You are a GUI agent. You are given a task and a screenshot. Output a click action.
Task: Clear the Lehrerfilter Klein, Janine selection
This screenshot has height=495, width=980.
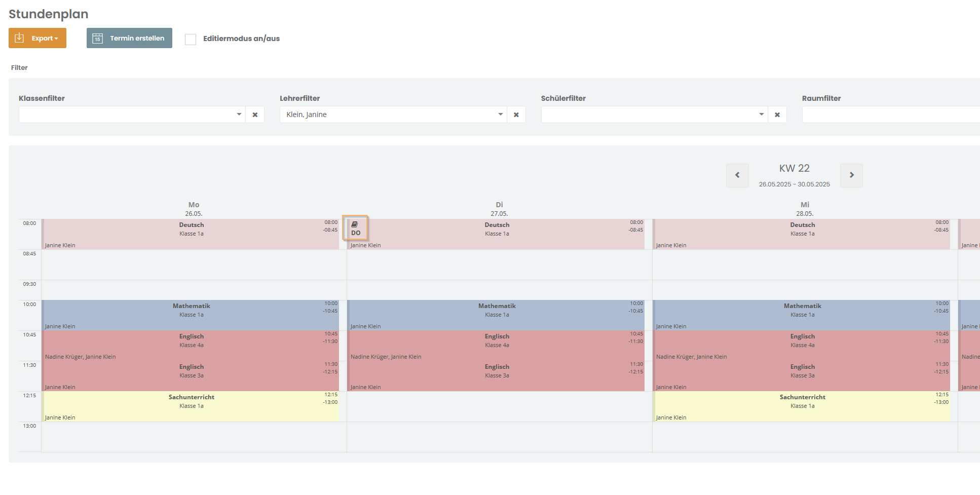click(516, 115)
